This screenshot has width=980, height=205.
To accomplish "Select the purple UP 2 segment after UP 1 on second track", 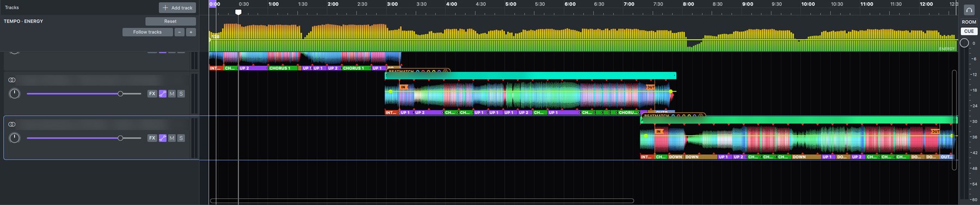I will (428, 113).
